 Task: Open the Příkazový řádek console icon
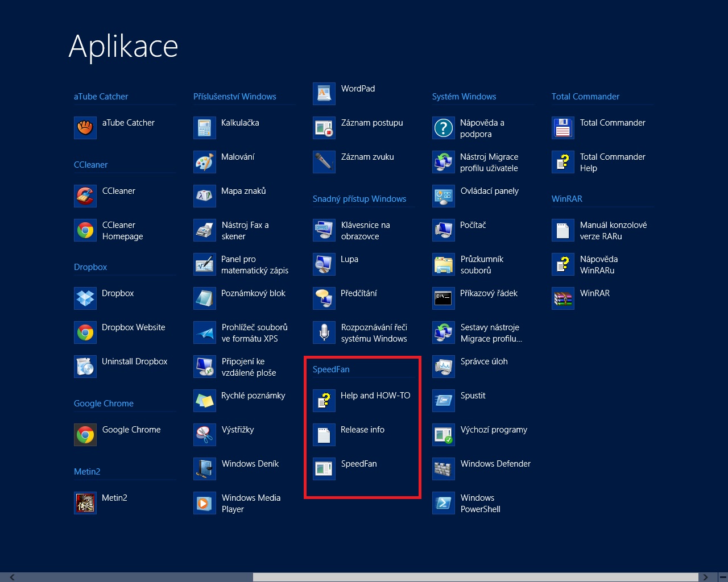(x=444, y=298)
